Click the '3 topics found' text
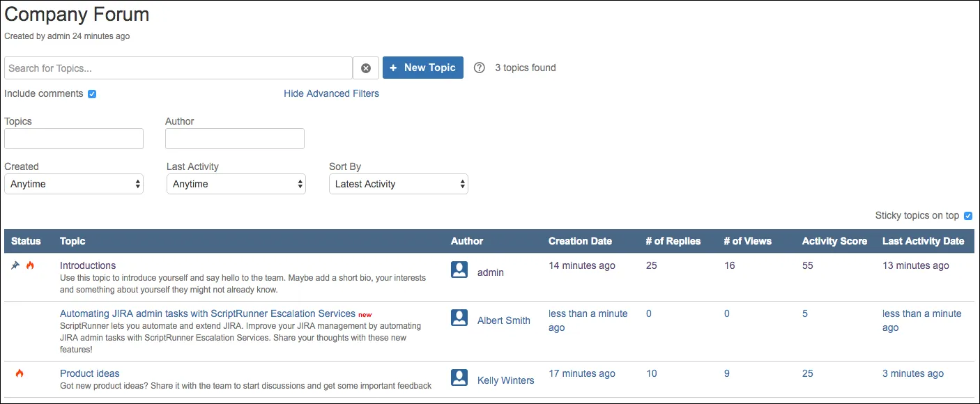Screen dimensions: 980x404 [x=526, y=68]
